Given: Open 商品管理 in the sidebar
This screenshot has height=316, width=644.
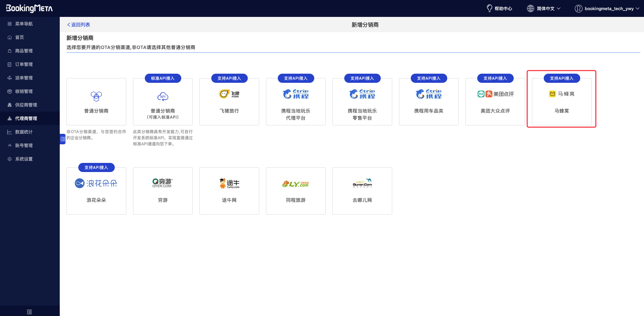Looking at the screenshot, I should 24,51.
